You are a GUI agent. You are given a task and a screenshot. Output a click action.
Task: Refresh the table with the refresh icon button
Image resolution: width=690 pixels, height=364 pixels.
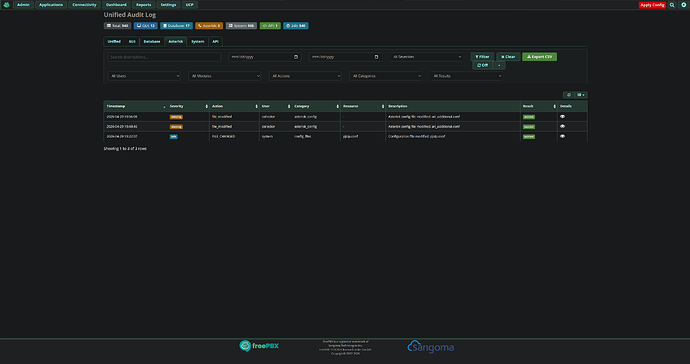coord(569,95)
